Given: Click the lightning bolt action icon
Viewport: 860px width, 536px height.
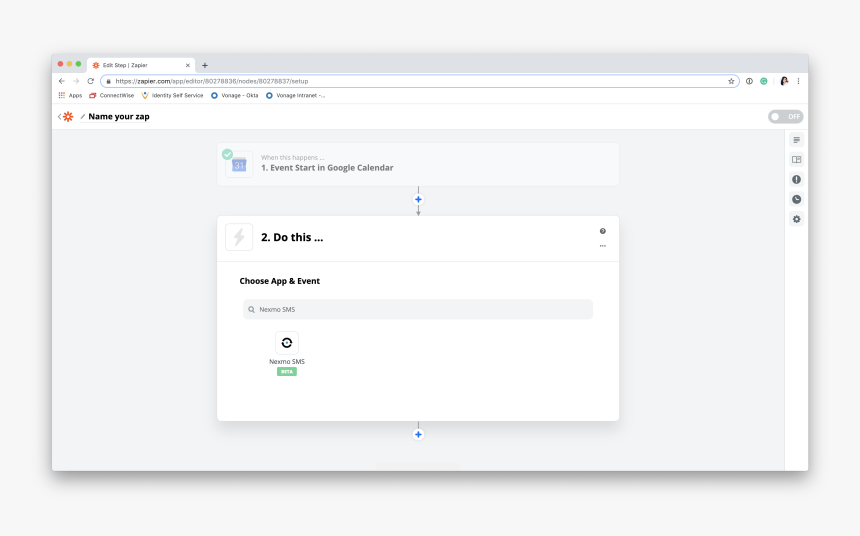Looking at the screenshot, I should click(239, 237).
